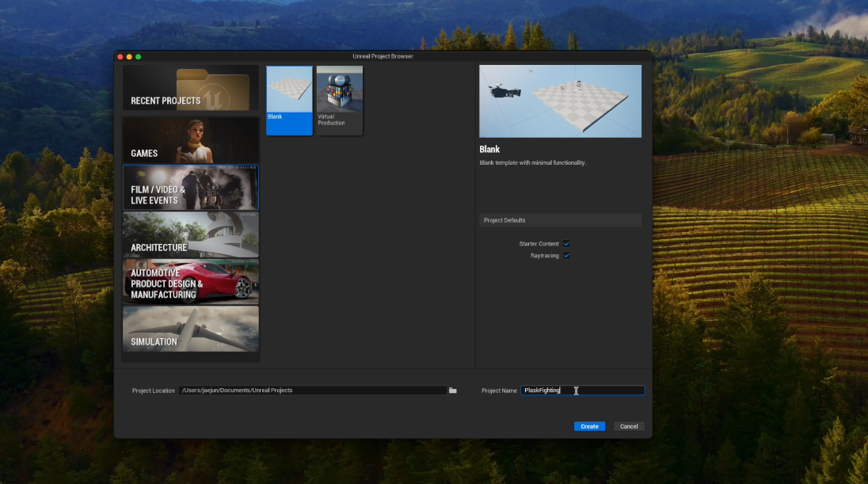Toggle the Starter Content checkbox

click(x=567, y=244)
